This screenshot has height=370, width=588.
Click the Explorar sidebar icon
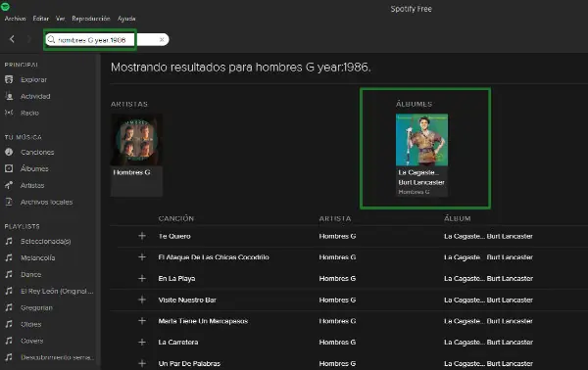click(9, 79)
